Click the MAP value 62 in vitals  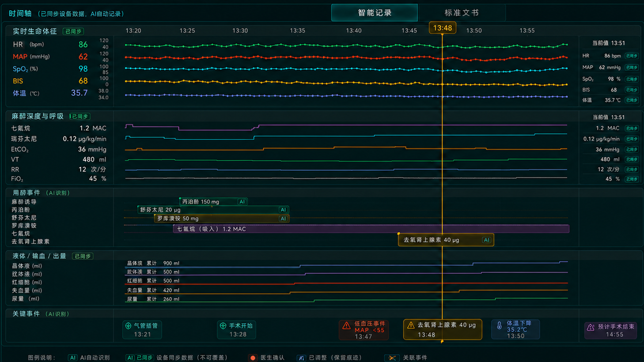pos(83,57)
